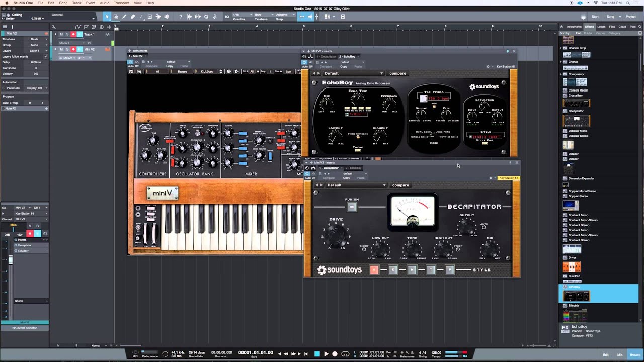Click the add track plus icon
644x362 pixels.
coord(109,27)
